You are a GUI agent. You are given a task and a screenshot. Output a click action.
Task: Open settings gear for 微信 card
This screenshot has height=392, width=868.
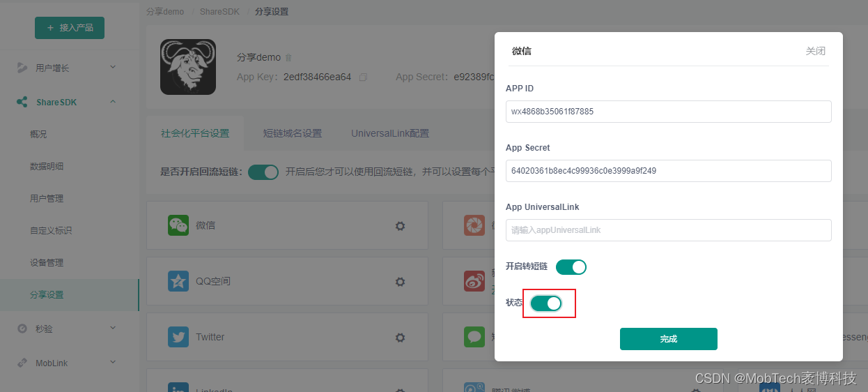tap(400, 226)
